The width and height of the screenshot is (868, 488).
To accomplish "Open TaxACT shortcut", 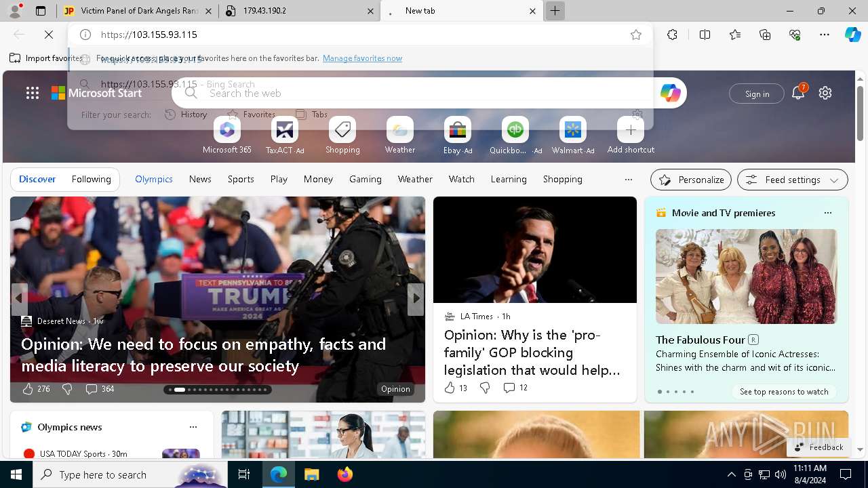I will pyautogui.click(x=285, y=136).
